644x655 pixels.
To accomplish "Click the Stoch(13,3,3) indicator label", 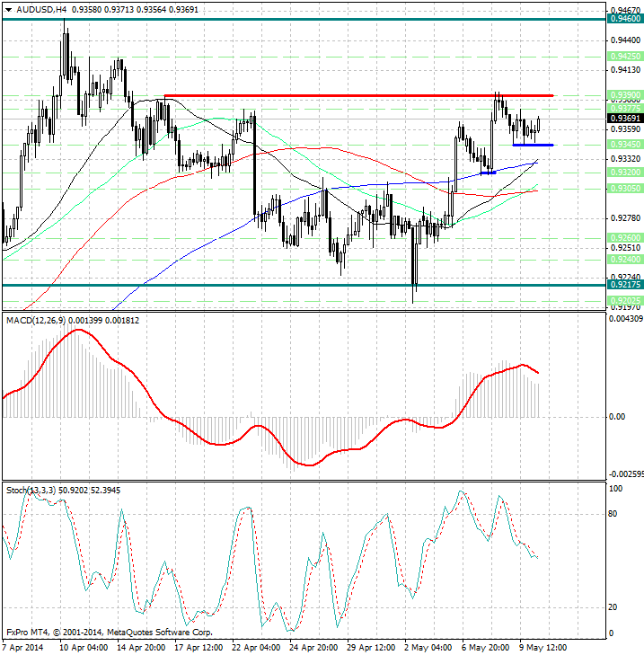I will click(x=31, y=490).
